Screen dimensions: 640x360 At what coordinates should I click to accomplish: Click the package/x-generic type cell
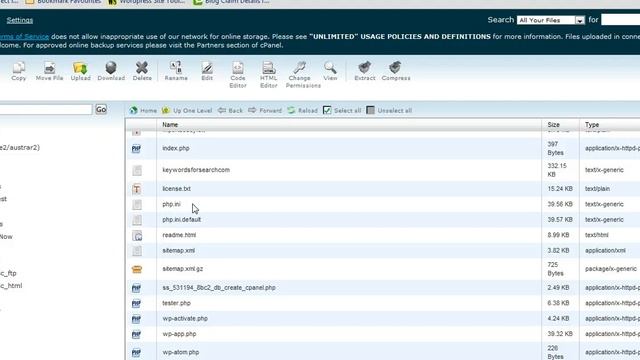coord(611,269)
